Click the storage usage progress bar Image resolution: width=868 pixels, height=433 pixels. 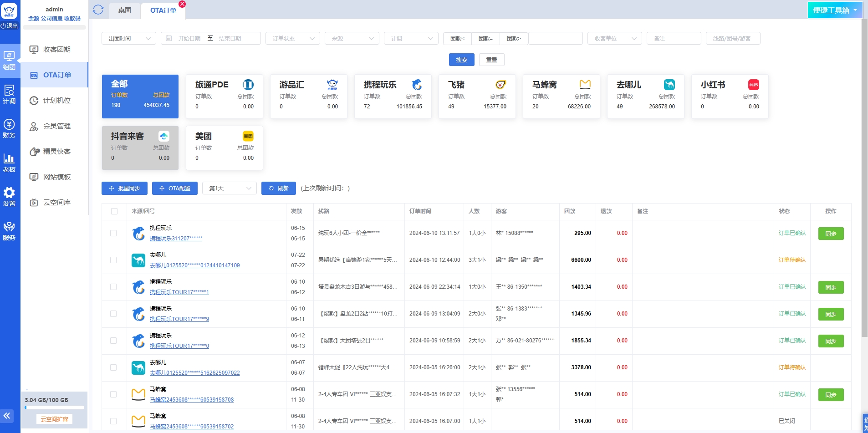[x=55, y=408]
